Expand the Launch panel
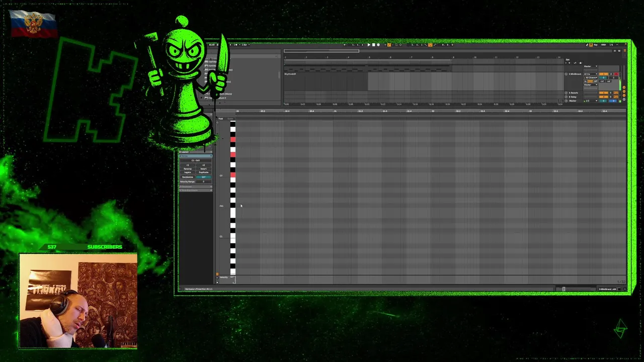The width and height of the screenshot is (644, 362). tap(196, 152)
